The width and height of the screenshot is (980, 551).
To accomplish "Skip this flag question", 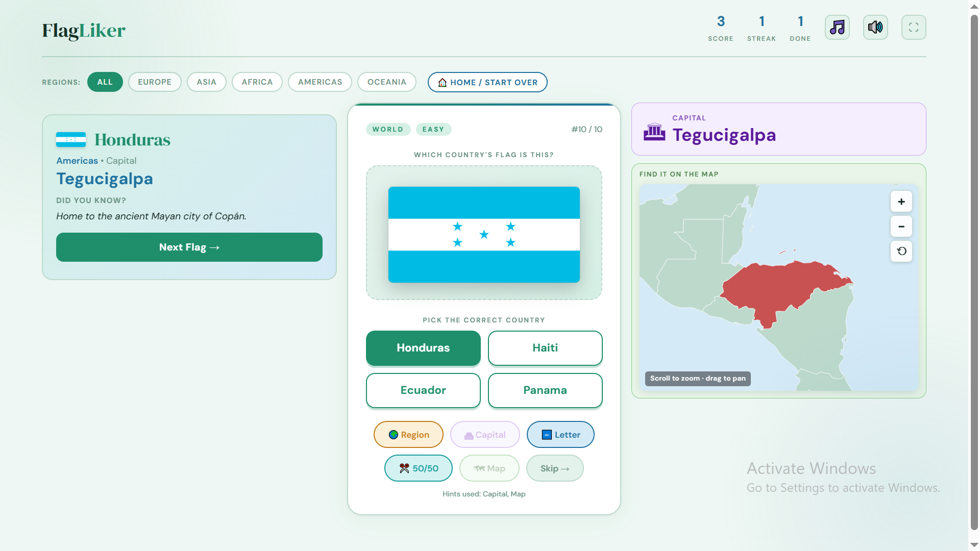I will tap(555, 468).
